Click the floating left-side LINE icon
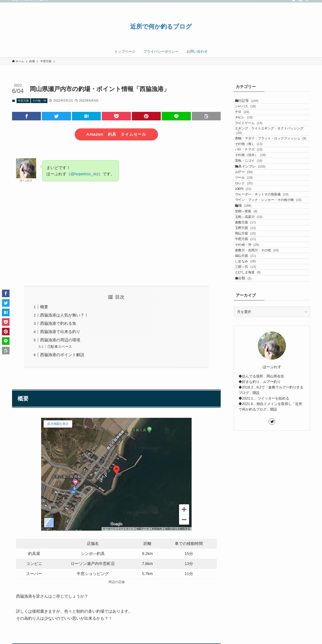 (x=6, y=341)
